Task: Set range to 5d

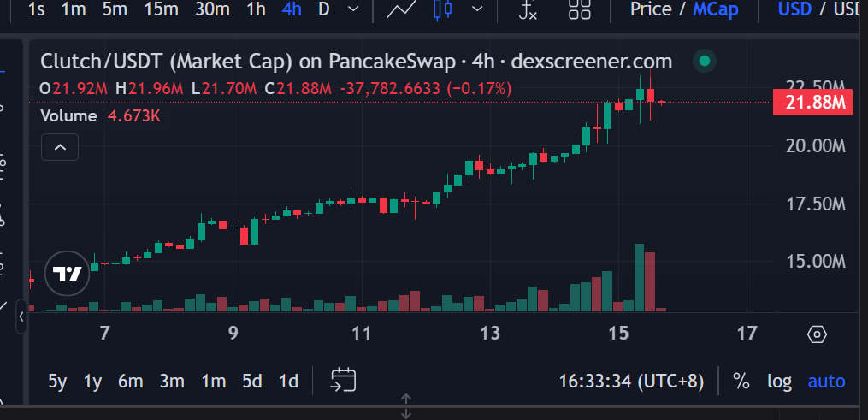Action: (252, 382)
